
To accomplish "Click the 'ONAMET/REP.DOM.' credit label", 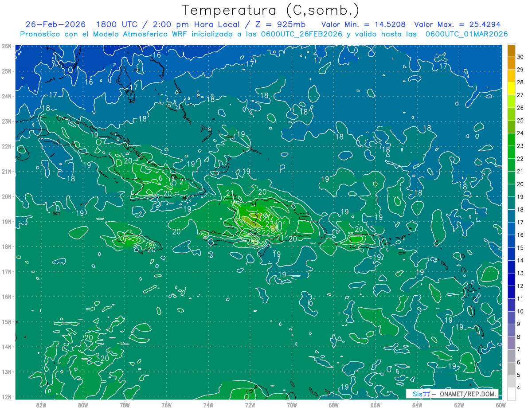I will 469,394.
